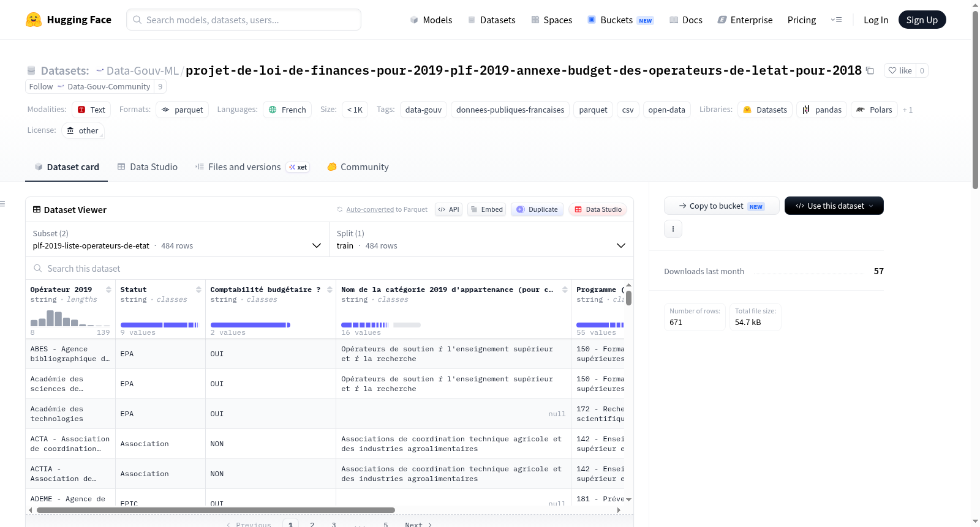Click sort icon on Opérateur 2019 column
The image size is (980, 527).
coord(108,290)
